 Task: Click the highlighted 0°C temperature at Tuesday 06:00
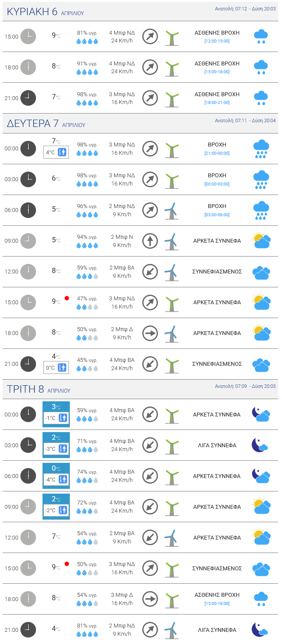coord(56,468)
